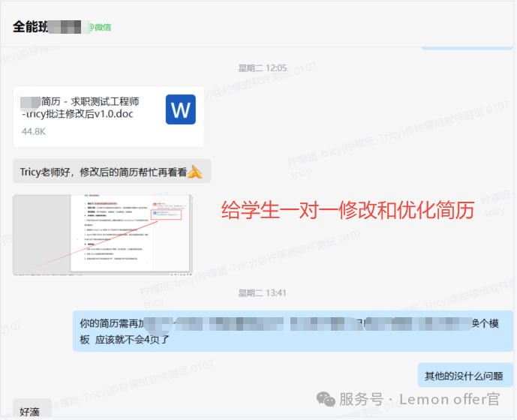Screen dimensions: 517x420
Task: Click the @微信 text next to title
Action: (103, 27)
